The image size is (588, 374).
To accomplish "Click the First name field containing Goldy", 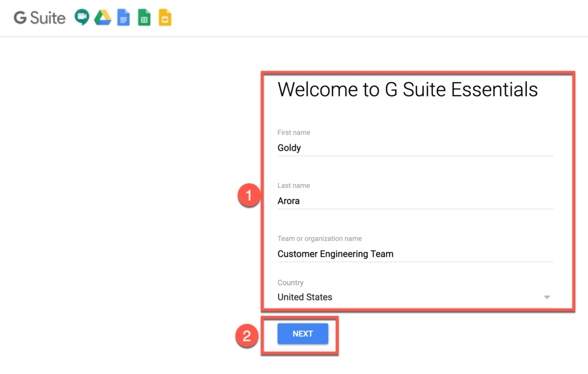I will [415, 148].
